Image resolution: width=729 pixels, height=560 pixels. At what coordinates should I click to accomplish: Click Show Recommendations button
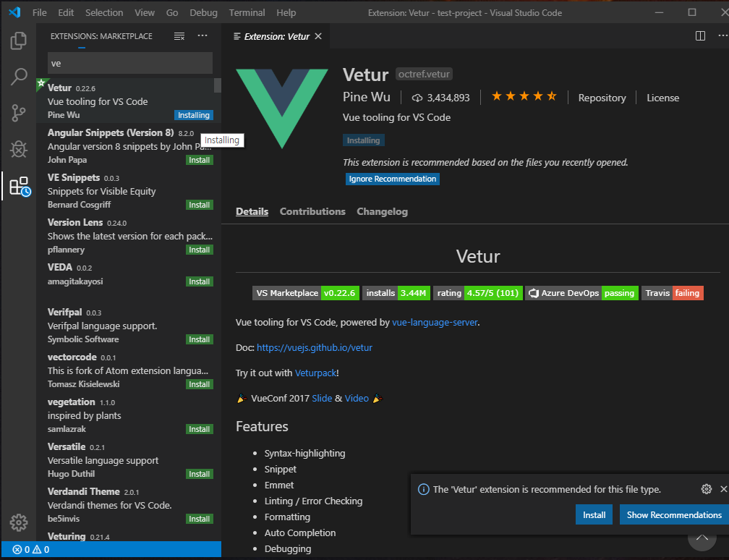pyautogui.click(x=674, y=515)
